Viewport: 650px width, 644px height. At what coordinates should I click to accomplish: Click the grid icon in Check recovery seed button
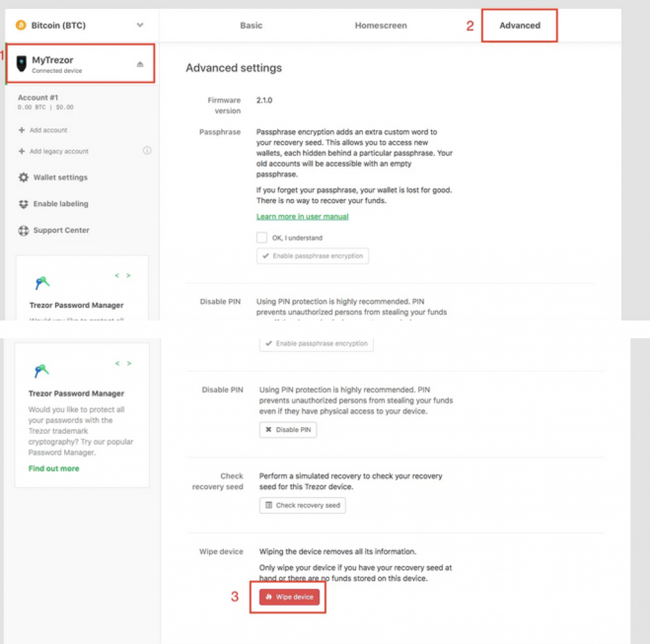pos(269,505)
